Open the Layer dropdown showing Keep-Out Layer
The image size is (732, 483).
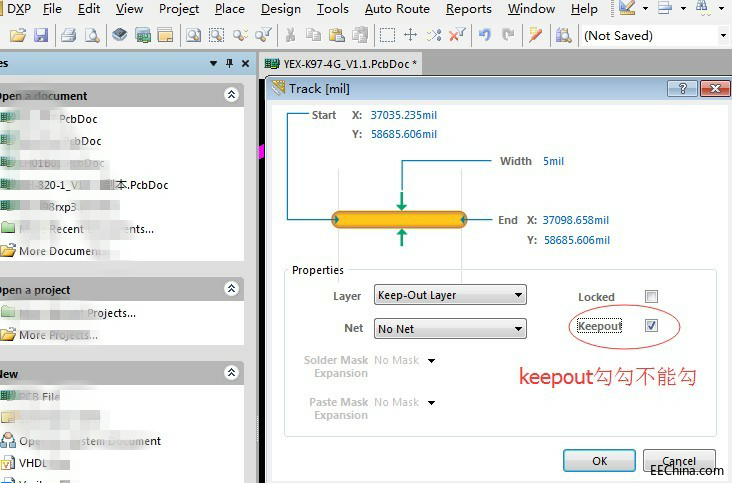click(449, 295)
